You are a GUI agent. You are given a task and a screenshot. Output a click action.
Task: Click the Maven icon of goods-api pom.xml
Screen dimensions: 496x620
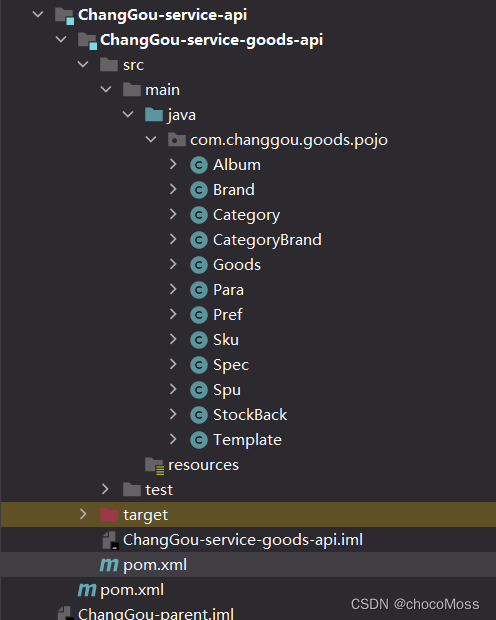click(109, 565)
